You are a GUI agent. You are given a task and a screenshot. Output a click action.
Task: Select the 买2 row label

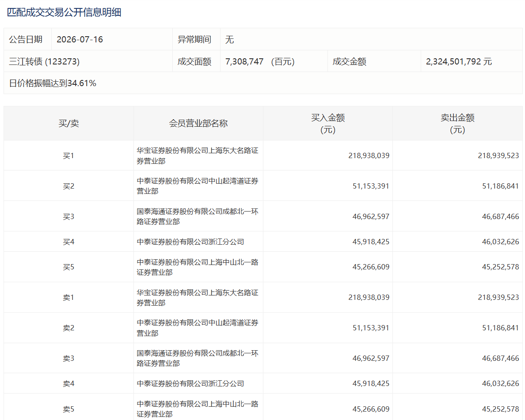(x=68, y=186)
